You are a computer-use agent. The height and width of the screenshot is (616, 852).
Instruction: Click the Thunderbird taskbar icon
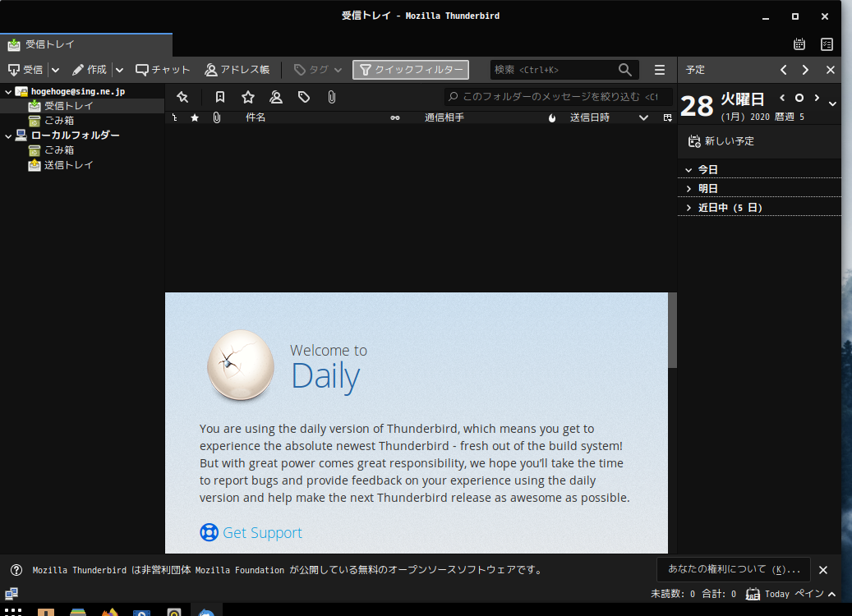[206, 611]
